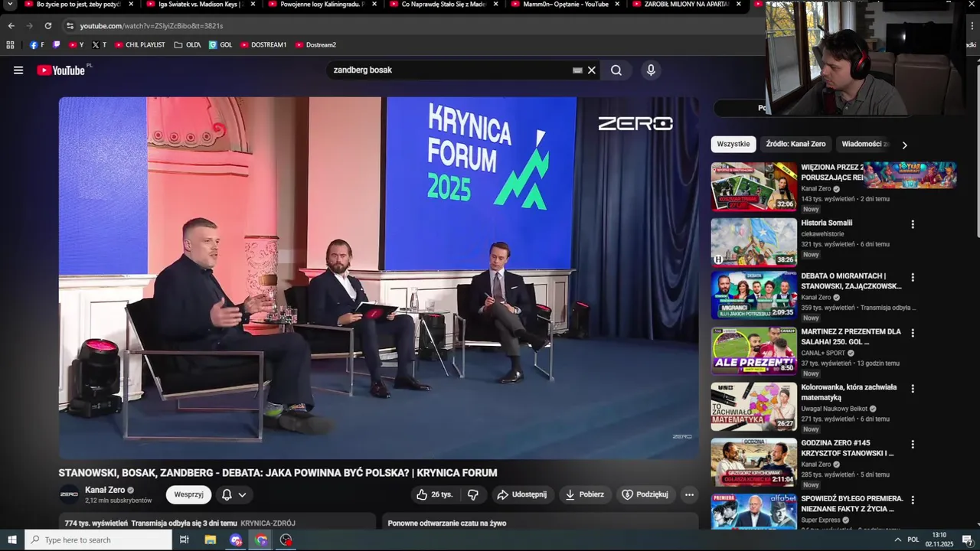This screenshot has height=551, width=980.
Task: Go to the YouTube home logo
Action: [x=60, y=70]
